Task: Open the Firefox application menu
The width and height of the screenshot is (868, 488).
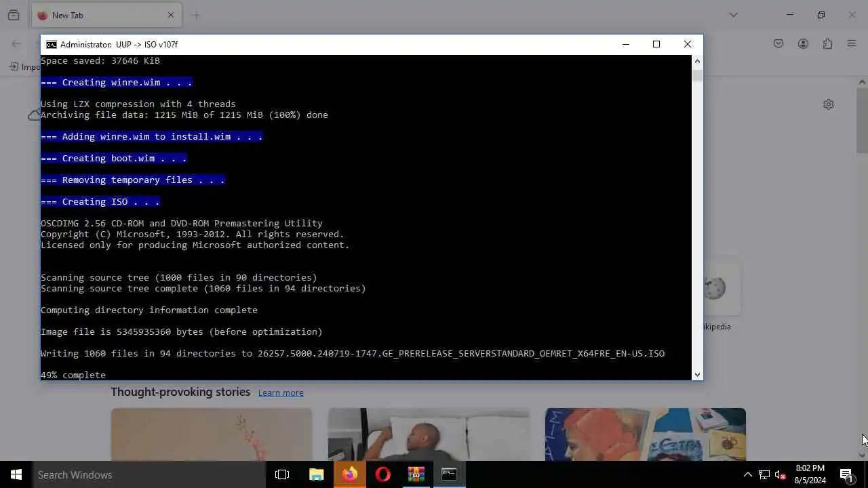Action: click(x=852, y=43)
